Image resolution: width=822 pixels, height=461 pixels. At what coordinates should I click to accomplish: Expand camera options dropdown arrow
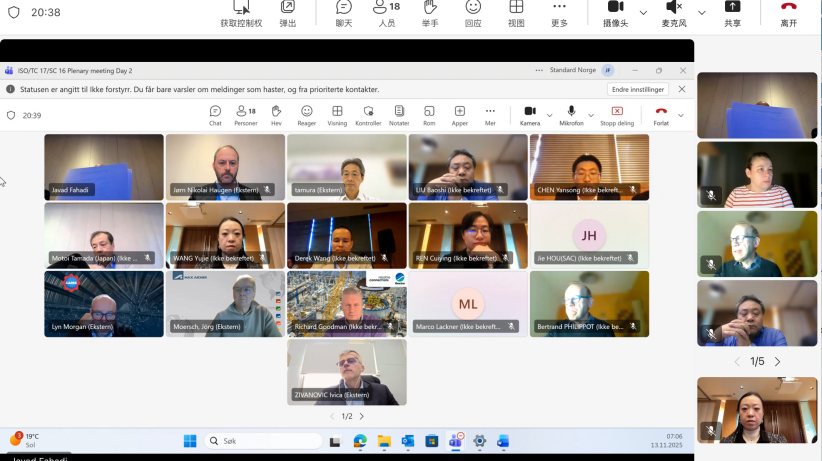pyautogui.click(x=643, y=13)
